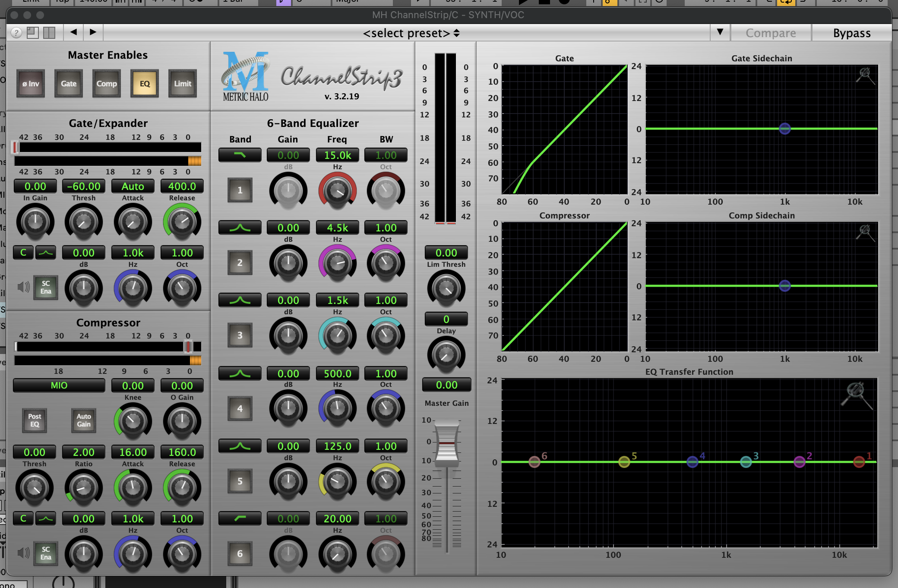Click the band 1 Freq 15.0k field

tap(337, 155)
